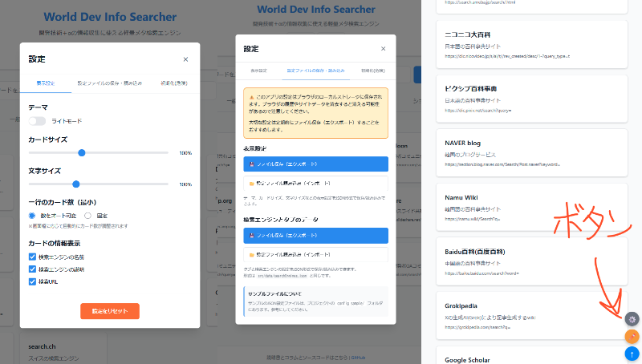Open 設定ファイルの保存・読み込み tab in left dialog
Image resolution: width=642 pixels, height=364 pixels.
pyautogui.click(x=110, y=83)
